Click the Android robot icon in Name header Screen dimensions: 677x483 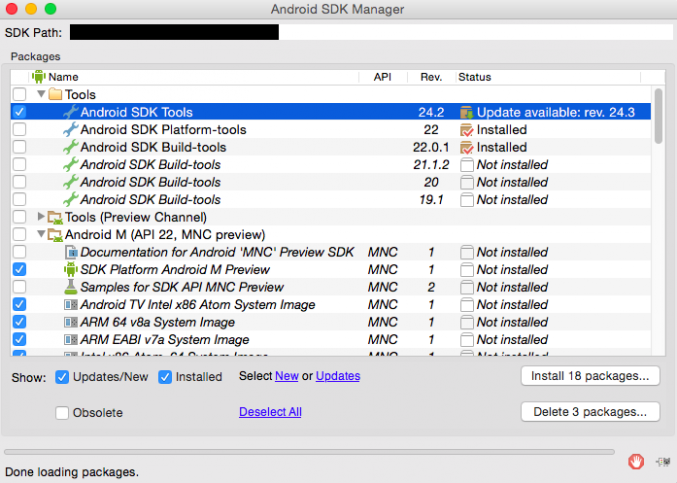tap(39, 77)
